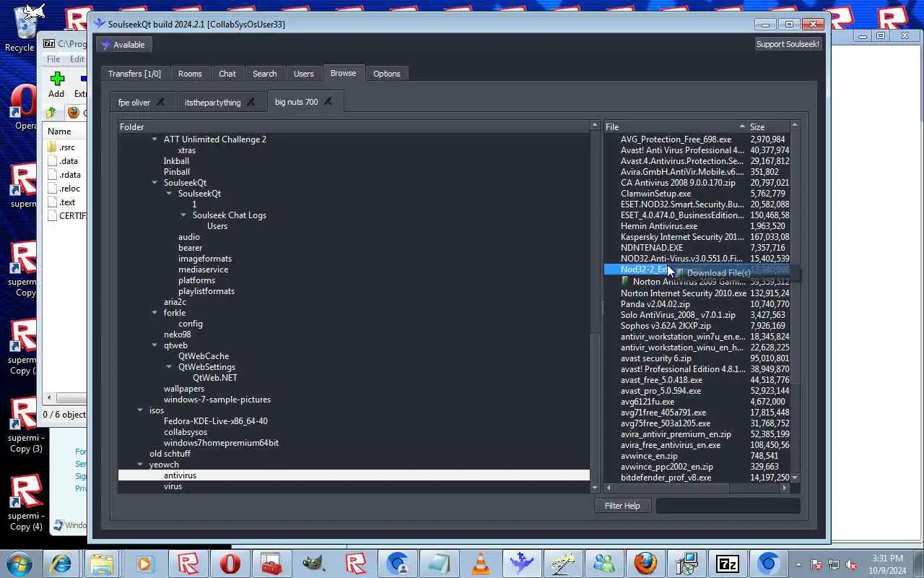Open Windows Live Messenger taskbar icon
This screenshot has height=578, width=924.
605,563
